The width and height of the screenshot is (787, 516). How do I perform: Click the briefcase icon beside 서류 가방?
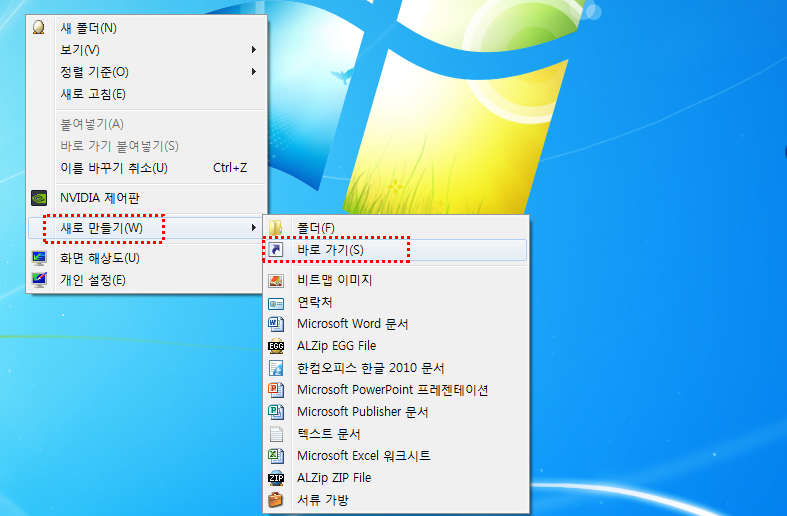[276, 500]
